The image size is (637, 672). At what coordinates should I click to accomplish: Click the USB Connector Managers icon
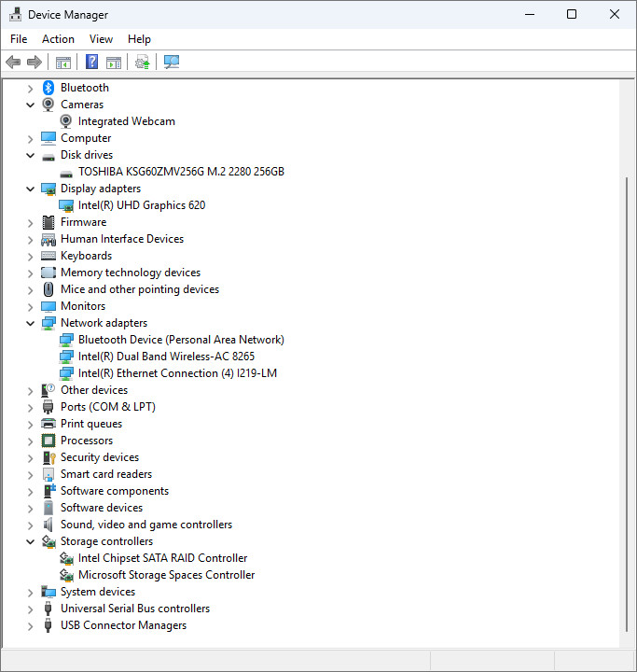(x=48, y=625)
